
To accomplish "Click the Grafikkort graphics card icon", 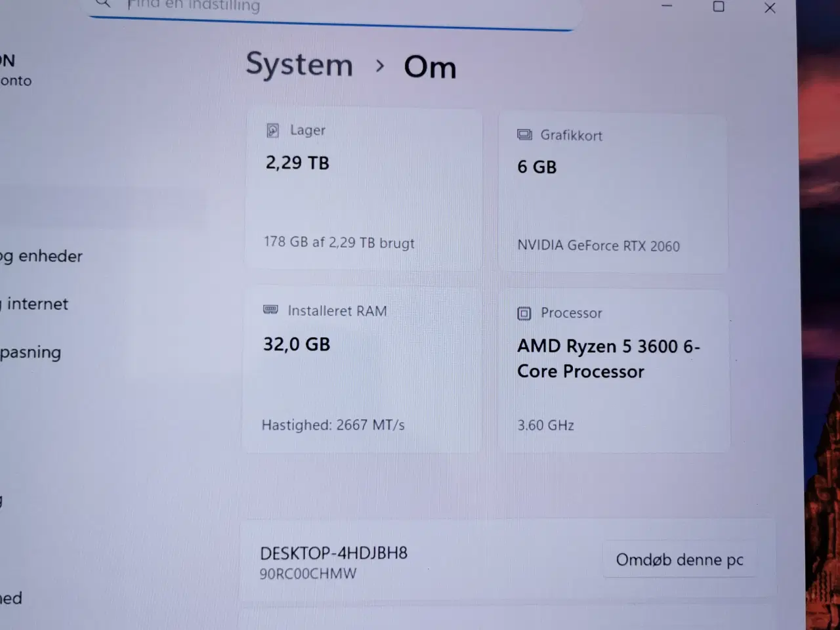I will click(x=524, y=135).
